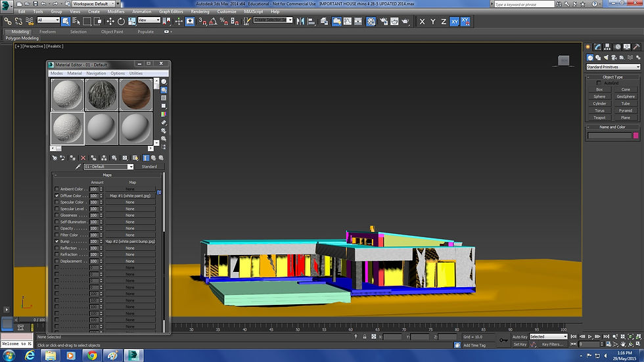Uncheck the Bump map checkbox
Image resolution: width=644 pixels, height=362 pixels.
click(x=57, y=242)
